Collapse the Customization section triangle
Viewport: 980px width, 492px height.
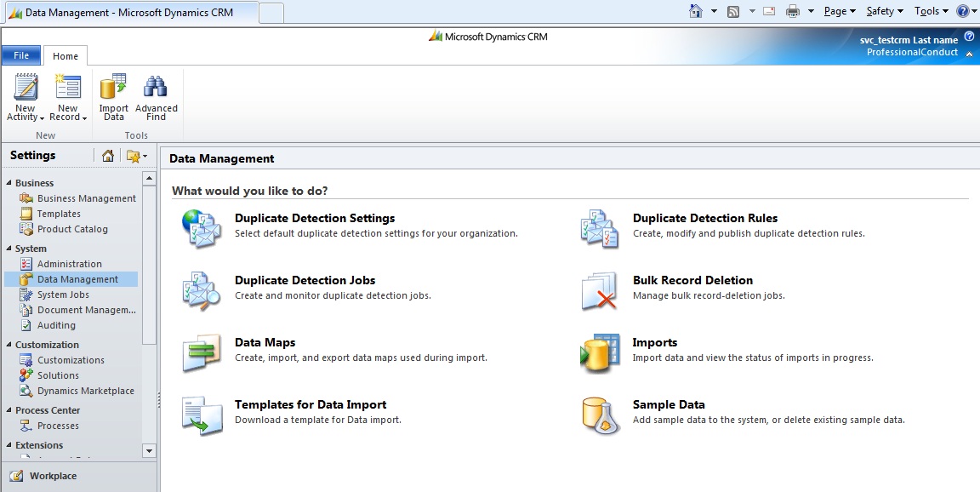9,345
